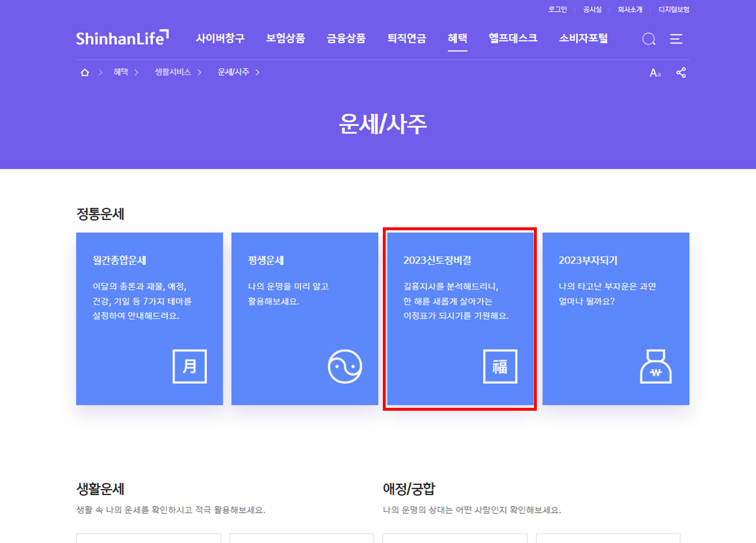Screen dimensions: 756x543
Task: Expand the 혜택 breadcrumb chevron
Action: pyautogui.click(x=137, y=72)
